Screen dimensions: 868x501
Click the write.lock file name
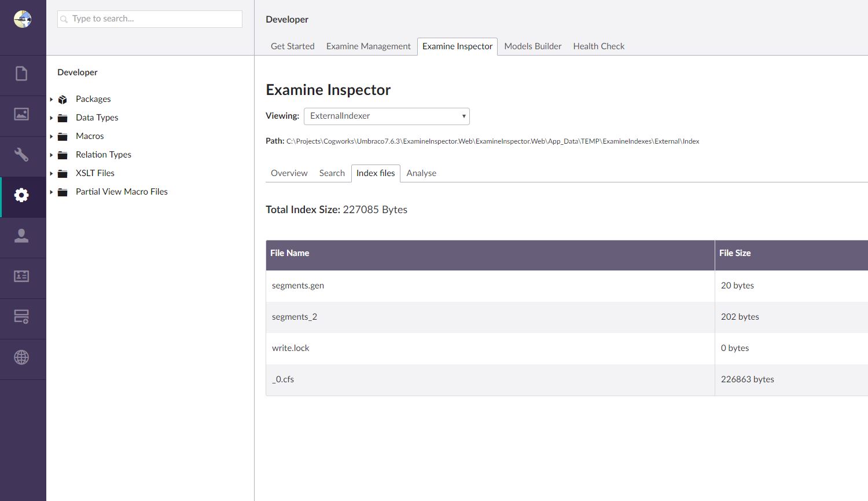[290, 348]
